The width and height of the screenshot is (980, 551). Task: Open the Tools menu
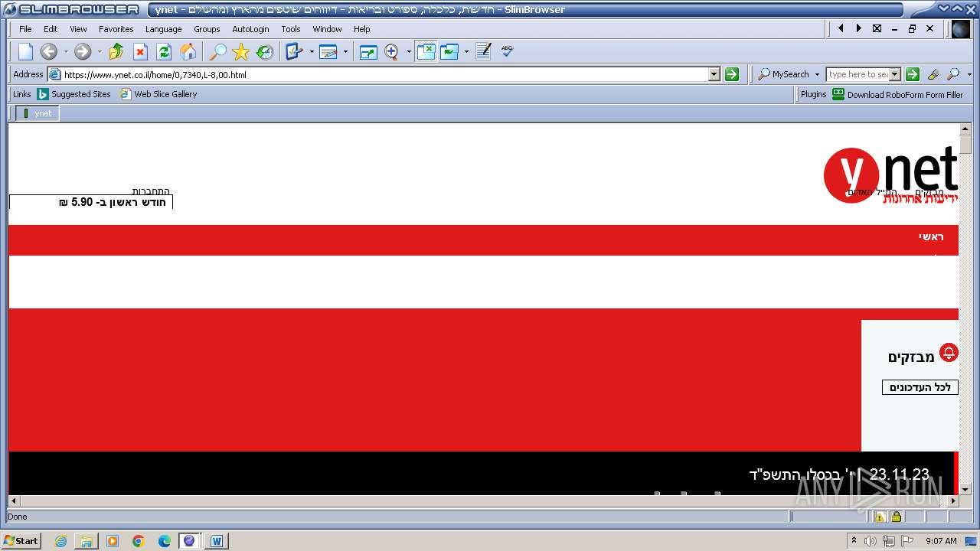click(x=291, y=29)
